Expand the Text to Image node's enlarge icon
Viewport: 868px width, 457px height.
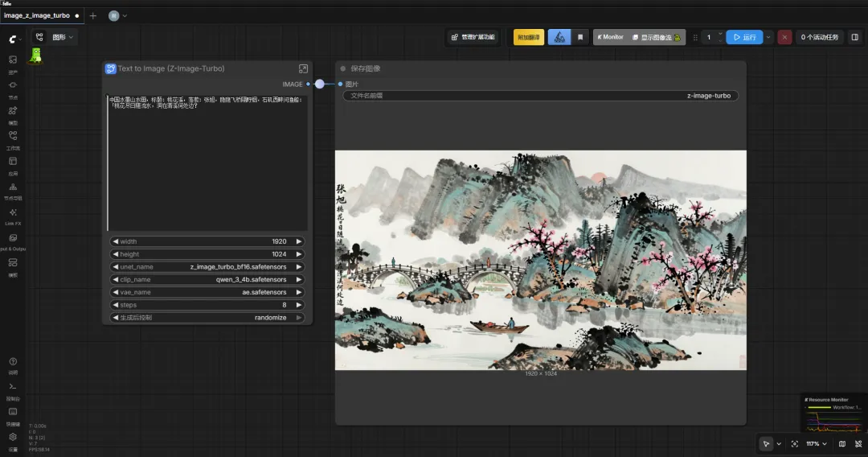[x=303, y=69]
